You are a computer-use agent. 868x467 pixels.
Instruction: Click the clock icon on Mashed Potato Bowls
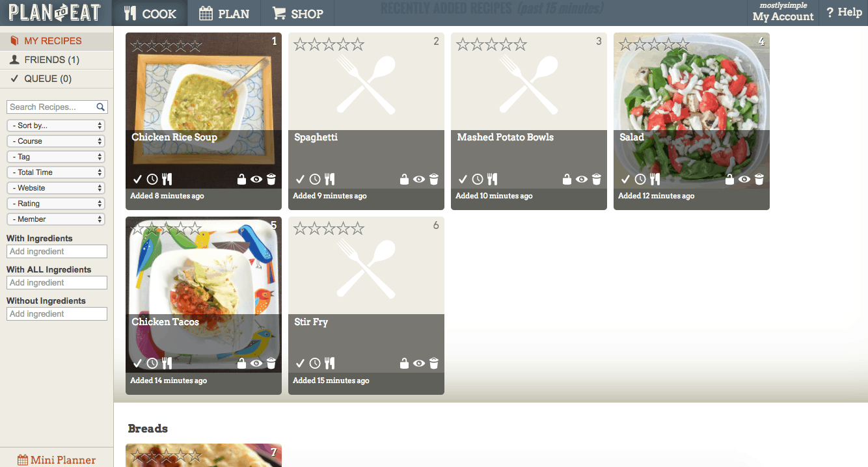pyautogui.click(x=478, y=179)
